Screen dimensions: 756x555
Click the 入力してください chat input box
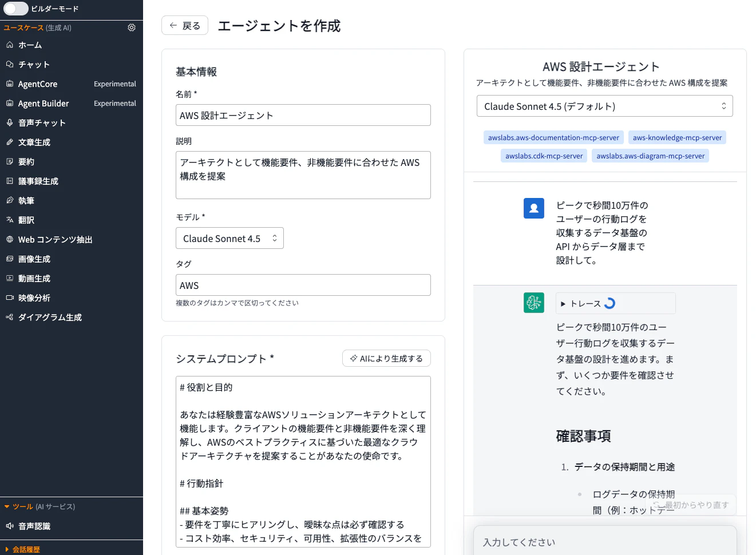click(605, 541)
